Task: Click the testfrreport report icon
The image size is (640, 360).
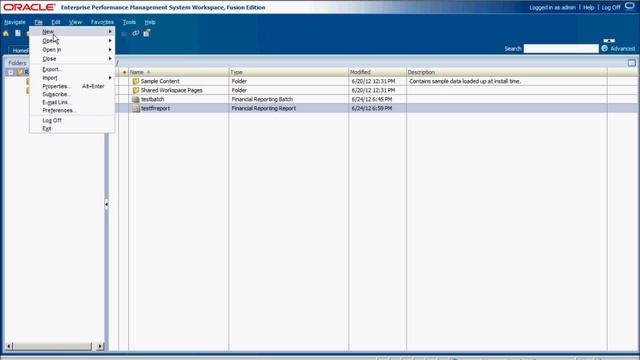Action: pos(136,108)
